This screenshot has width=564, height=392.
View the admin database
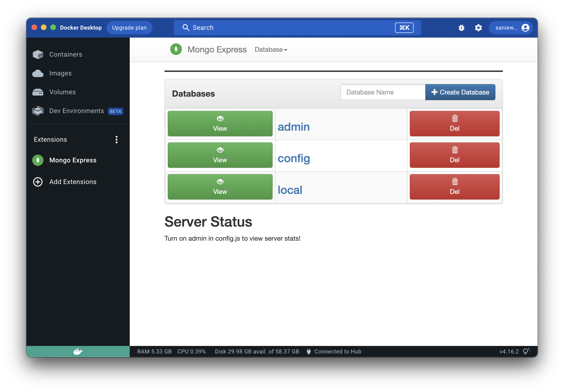click(220, 124)
